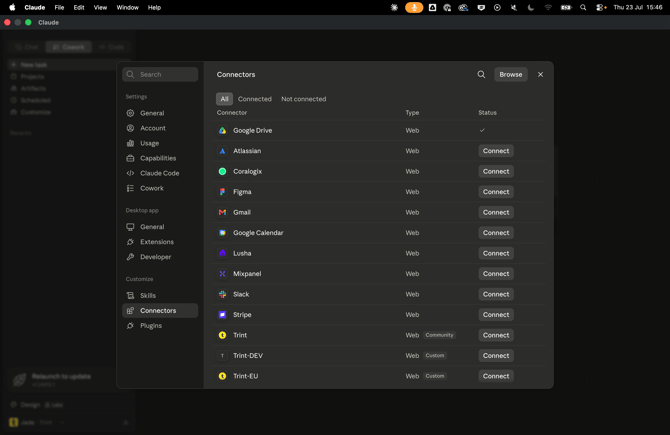Open Claude Code settings in the sidebar
The height and width of the screenshot is (435, 670).
[x=160, y=173]
